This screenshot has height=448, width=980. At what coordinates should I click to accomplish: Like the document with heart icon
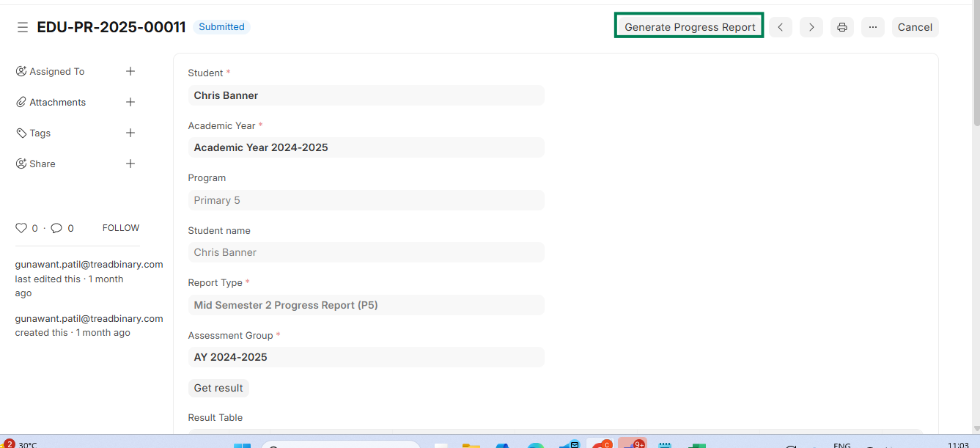(21, 228)
